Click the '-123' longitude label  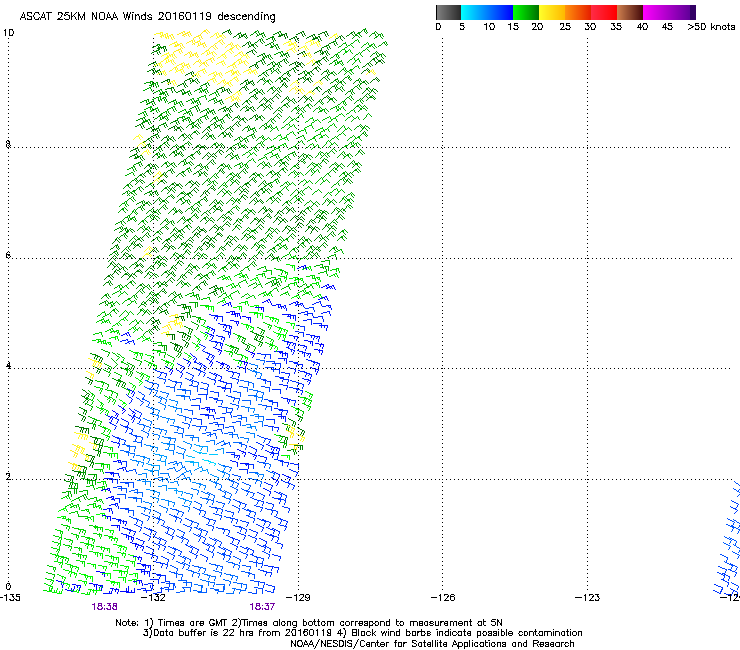[587, 598]
